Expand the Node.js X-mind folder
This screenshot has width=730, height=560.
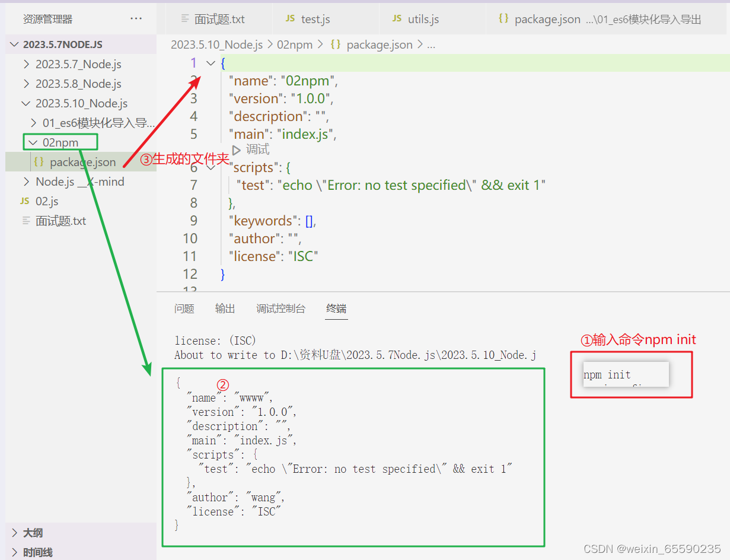pyautogui.click(x=26, y=182)
